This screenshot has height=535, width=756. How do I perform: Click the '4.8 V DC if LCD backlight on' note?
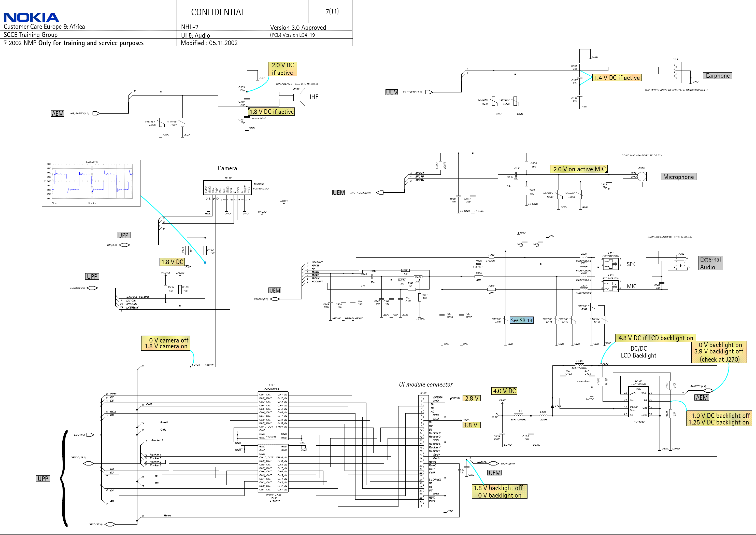pyautogui.click(x=655, y=338)
